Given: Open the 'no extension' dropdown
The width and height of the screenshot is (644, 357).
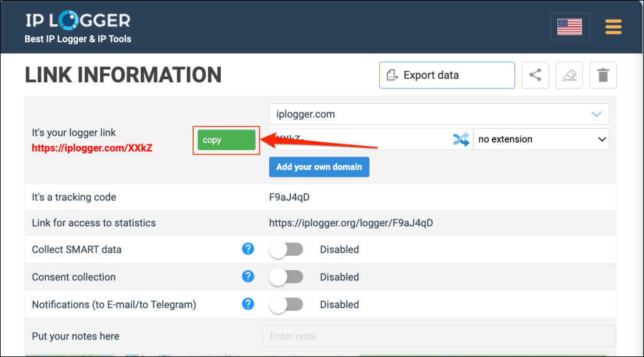Looking at the screenshot, I should click(x=541, y=140).
